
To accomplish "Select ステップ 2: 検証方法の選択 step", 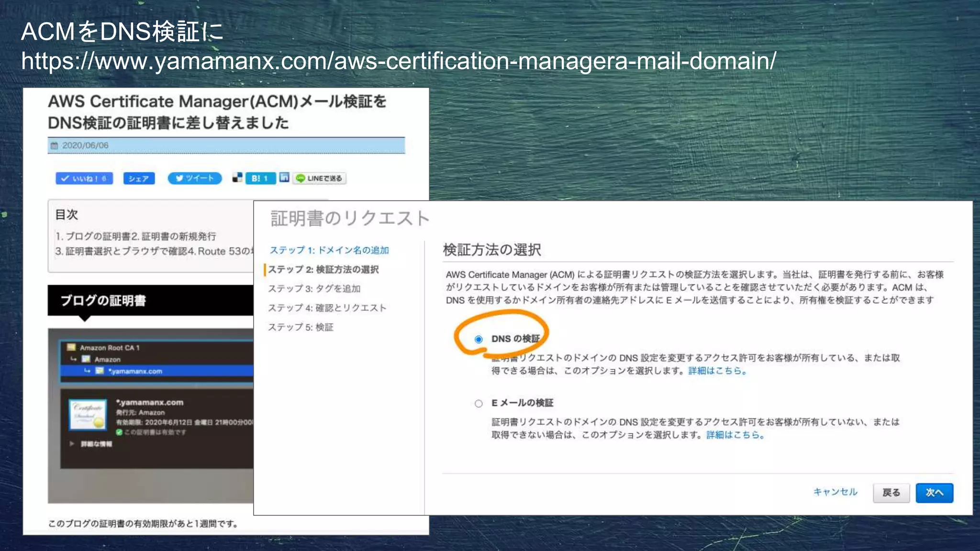I will (323, 269).
